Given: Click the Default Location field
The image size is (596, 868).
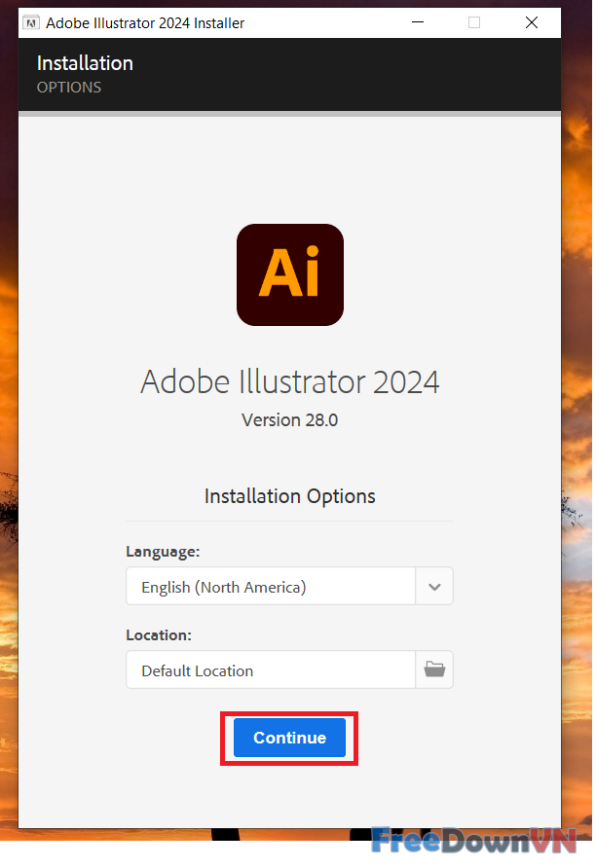Looking at the screenshot, I should click(x=271, y=670).
